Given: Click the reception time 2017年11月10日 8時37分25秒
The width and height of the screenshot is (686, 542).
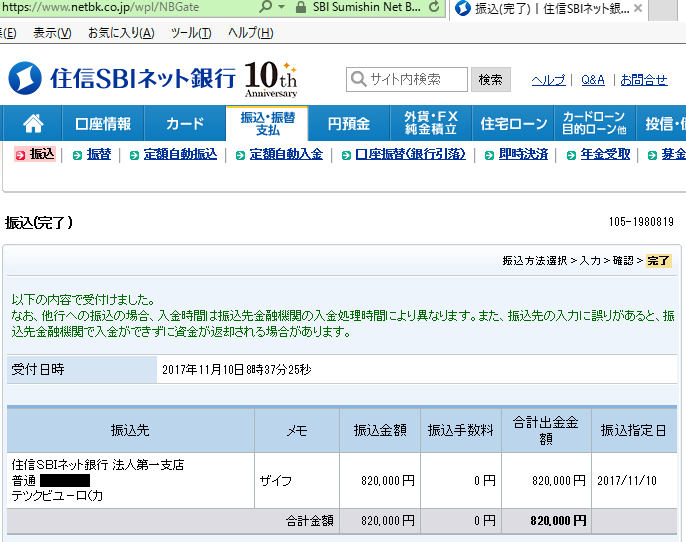Looking at the screenshot, I should click(x=237, y=370).
